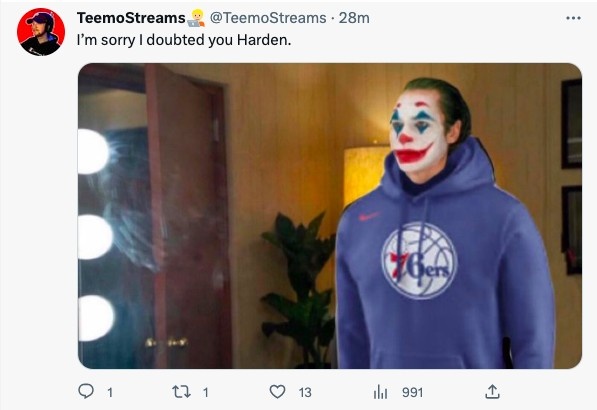Click the red Nike swoosh on hoodie
The image size is (597, 410).
click(x=368, y=217)
